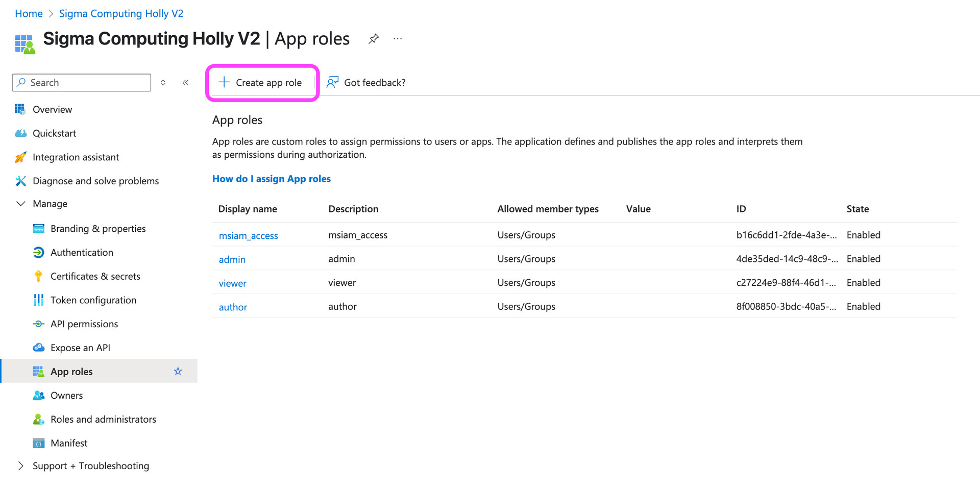The height and width of the screenshot is (487, 980).
Task: Switch to Overview in the sidebar
Action: 52,109
